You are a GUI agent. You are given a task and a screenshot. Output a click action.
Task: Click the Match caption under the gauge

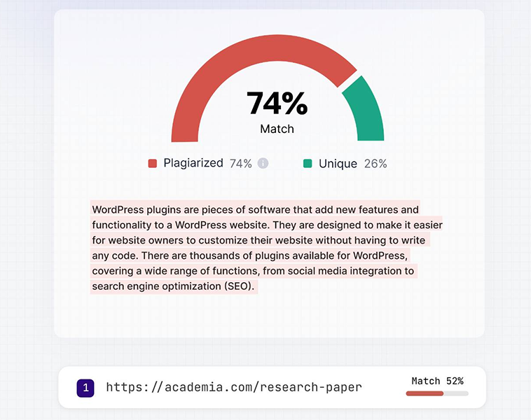click(x=277, y=129)
